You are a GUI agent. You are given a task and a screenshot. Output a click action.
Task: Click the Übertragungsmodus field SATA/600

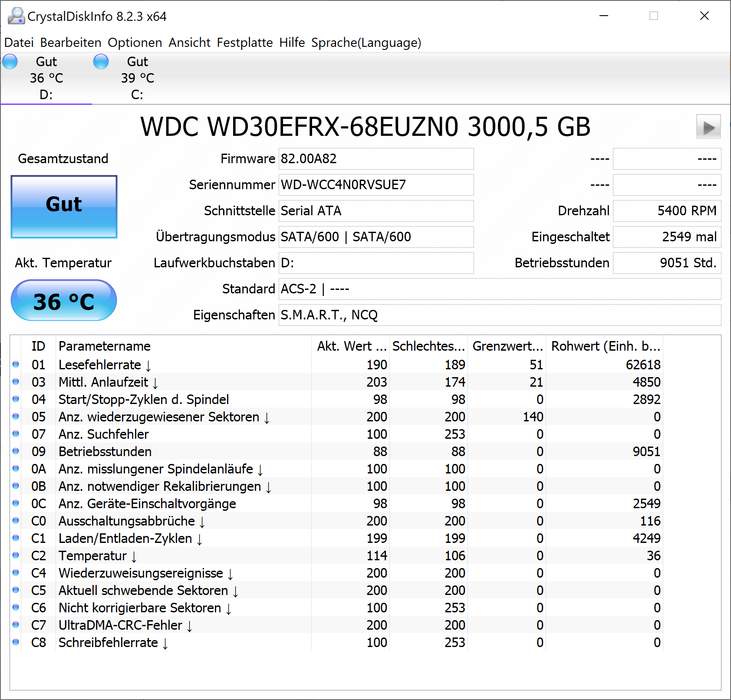pos(376,237)
